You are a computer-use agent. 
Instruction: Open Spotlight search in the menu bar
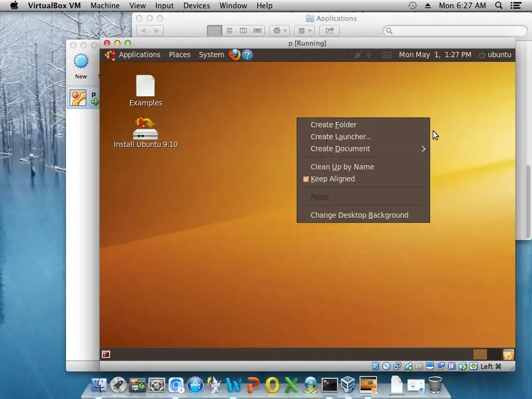499,5
